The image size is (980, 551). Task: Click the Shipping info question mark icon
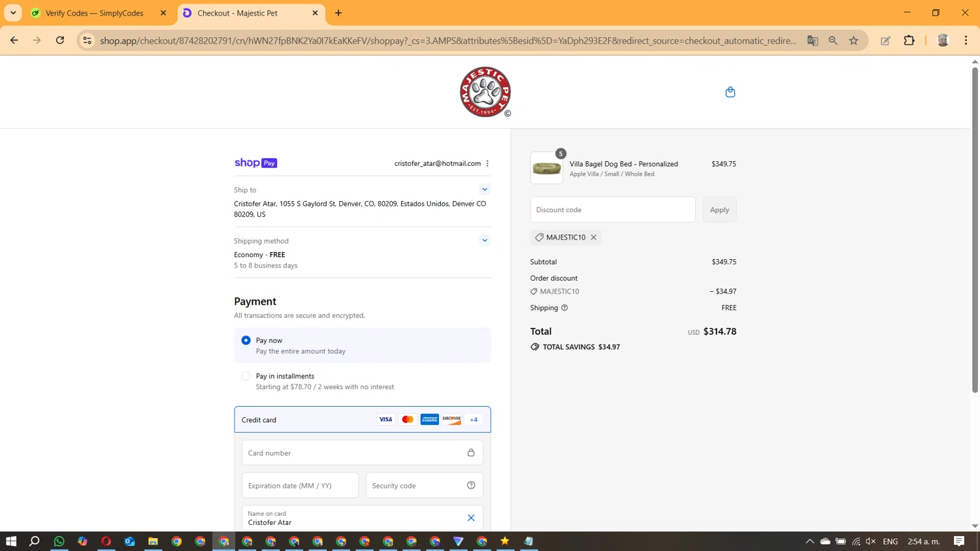pyautogui.click(x=564, y=308)
